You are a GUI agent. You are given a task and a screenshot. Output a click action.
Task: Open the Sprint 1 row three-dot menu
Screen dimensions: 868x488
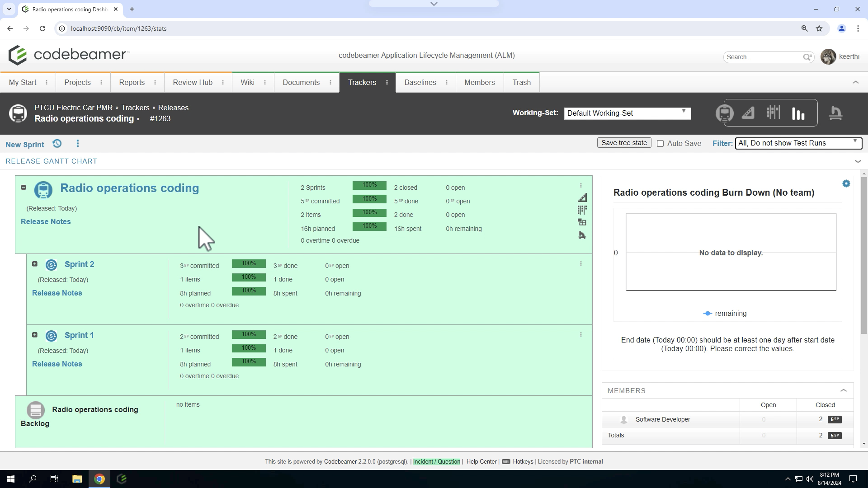(x=581, y=334)
